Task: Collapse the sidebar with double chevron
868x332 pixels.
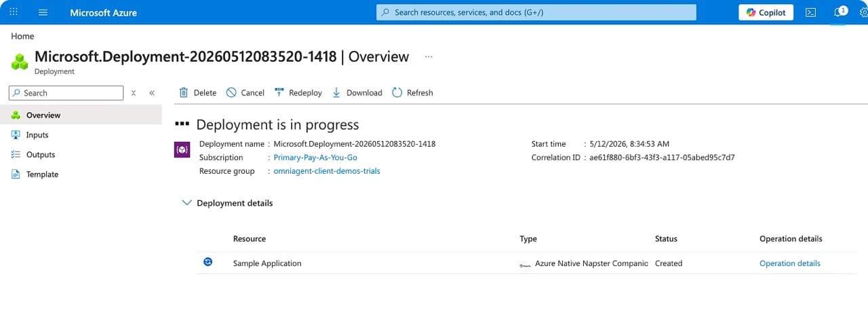Action: [152, 93]
